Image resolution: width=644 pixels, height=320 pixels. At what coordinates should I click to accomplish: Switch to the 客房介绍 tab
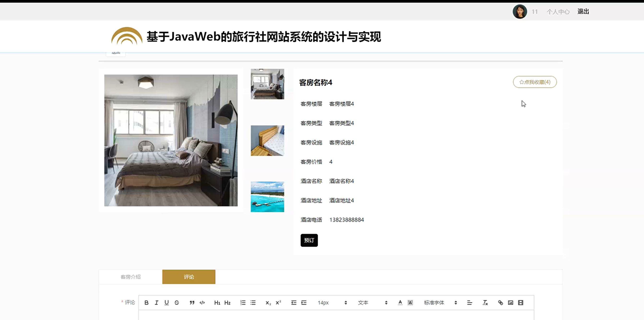tap(130, 277)
